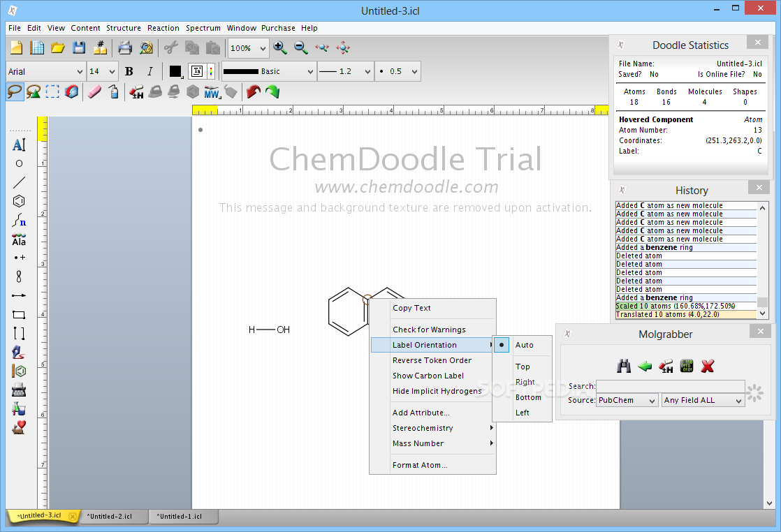Choose Show Carbon Label
Image resolution: width=781 pixels, height=532 pixels.
pyautogui.click(x=433, y=376)
